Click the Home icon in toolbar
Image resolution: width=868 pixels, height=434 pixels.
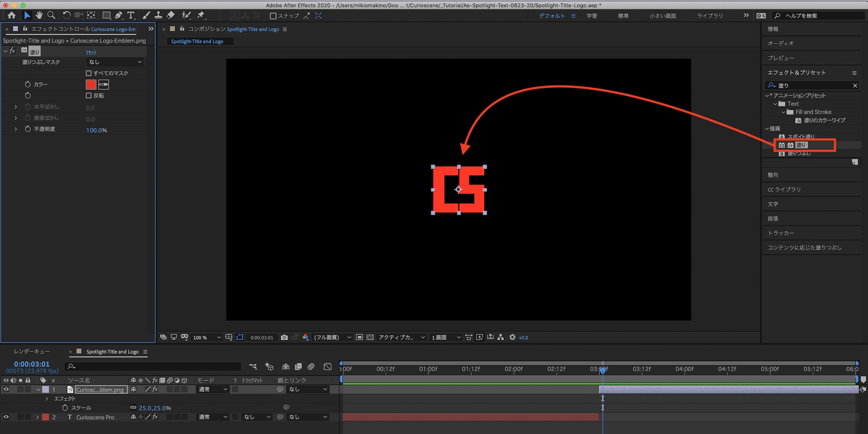coord(12,15)
